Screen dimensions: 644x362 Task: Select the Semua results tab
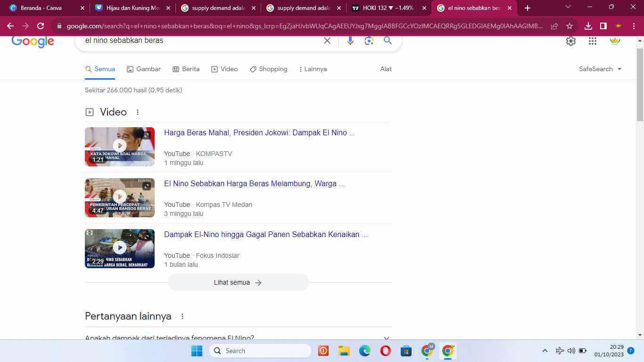100,69
